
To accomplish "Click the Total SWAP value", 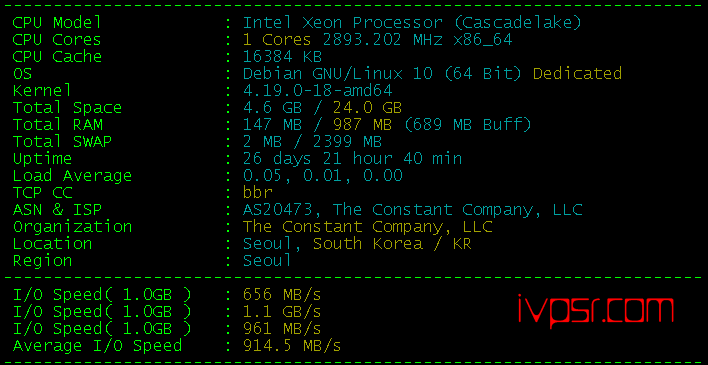I will tap(312, 141).
